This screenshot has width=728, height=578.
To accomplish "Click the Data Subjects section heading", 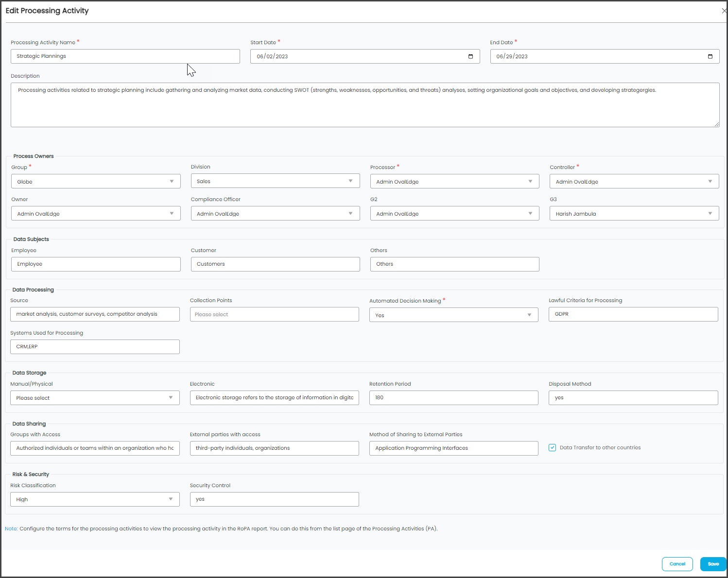I will click(x=31, y=239).
